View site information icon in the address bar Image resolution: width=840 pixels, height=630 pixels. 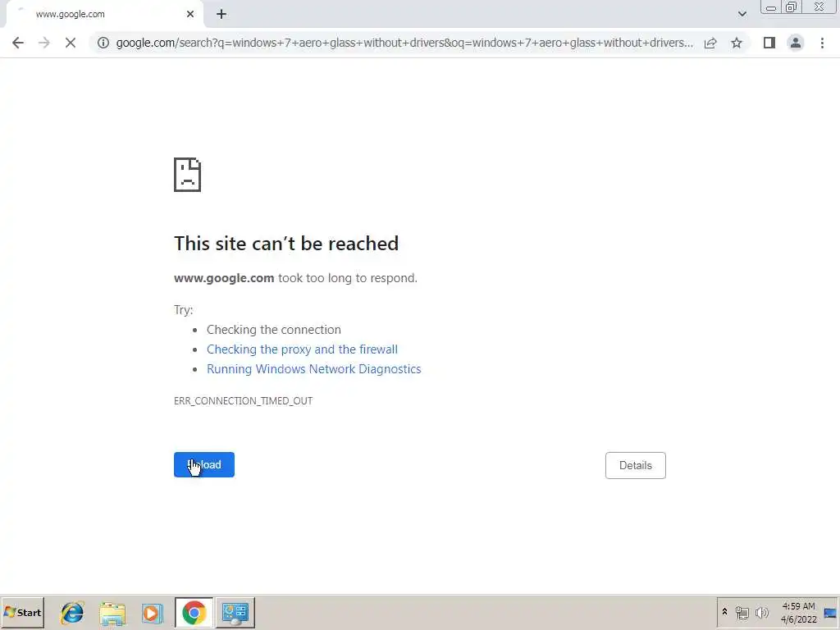103,43
